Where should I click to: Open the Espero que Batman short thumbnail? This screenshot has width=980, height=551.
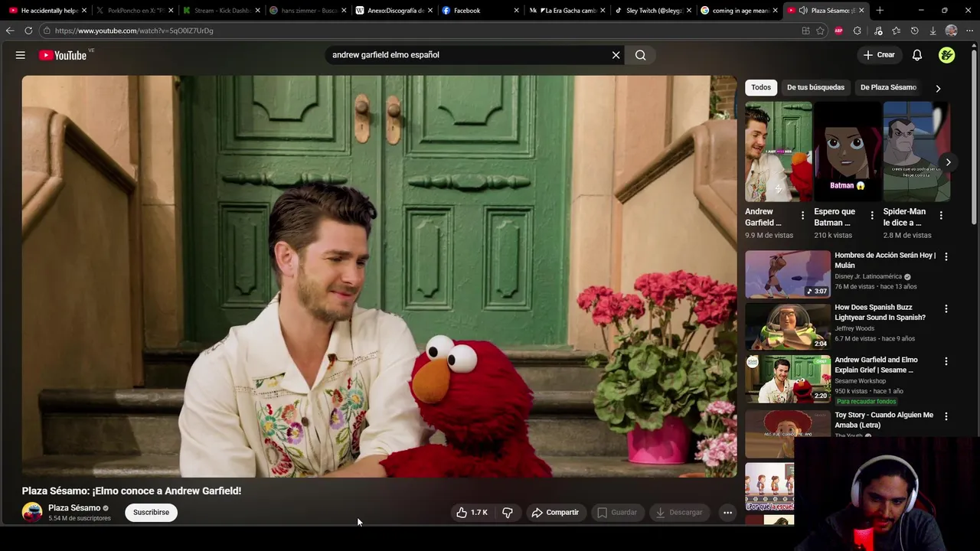tap(848, 152)
